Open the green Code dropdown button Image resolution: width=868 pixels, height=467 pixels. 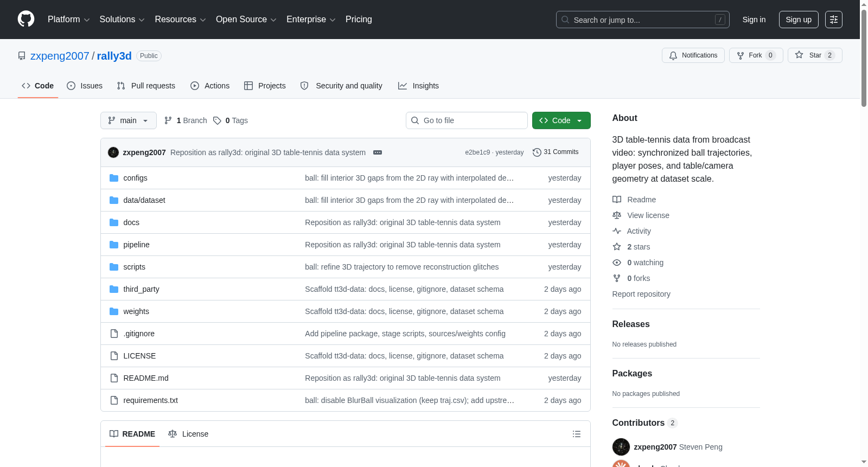[561, 120]
